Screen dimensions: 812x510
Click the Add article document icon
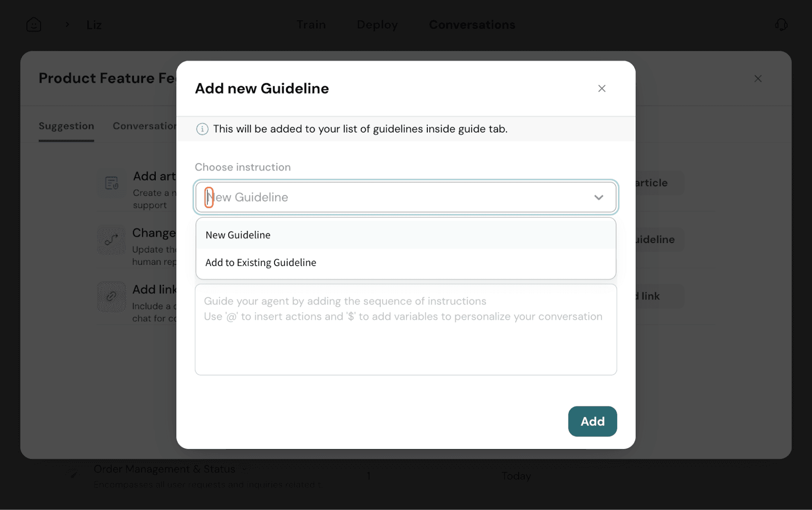[x=112, y=183]
